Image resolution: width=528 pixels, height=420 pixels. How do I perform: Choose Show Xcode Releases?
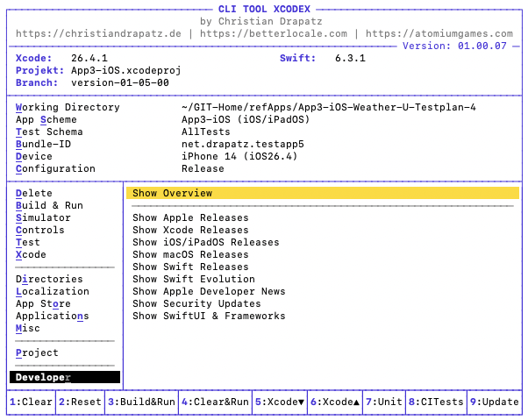click(x=190, y=230)
